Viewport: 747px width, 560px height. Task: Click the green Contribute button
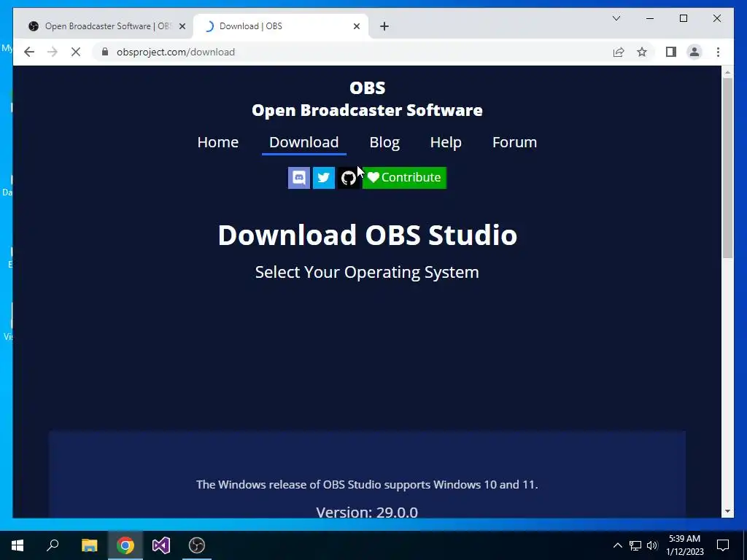404,178
